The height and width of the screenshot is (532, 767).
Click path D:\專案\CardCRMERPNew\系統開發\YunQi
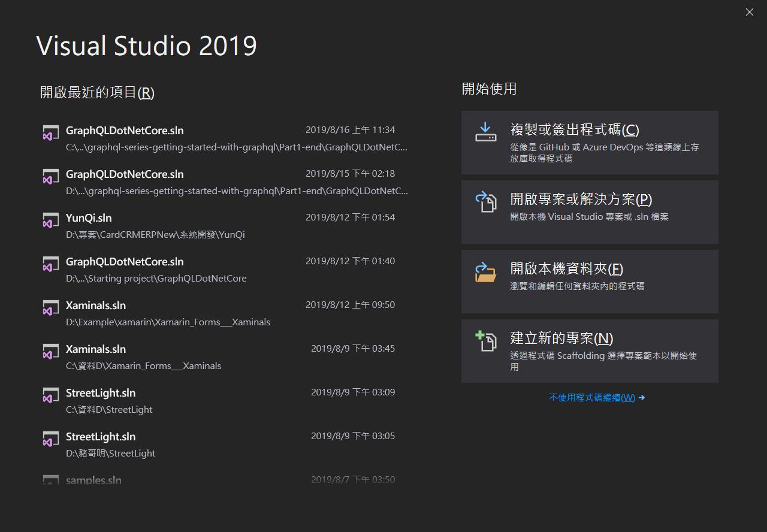coord(155,234)
